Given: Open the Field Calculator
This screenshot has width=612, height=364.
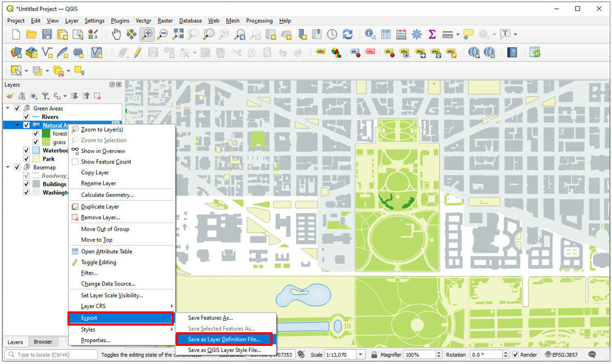Looking at the screenshot, I should click(x=401, y=34).
